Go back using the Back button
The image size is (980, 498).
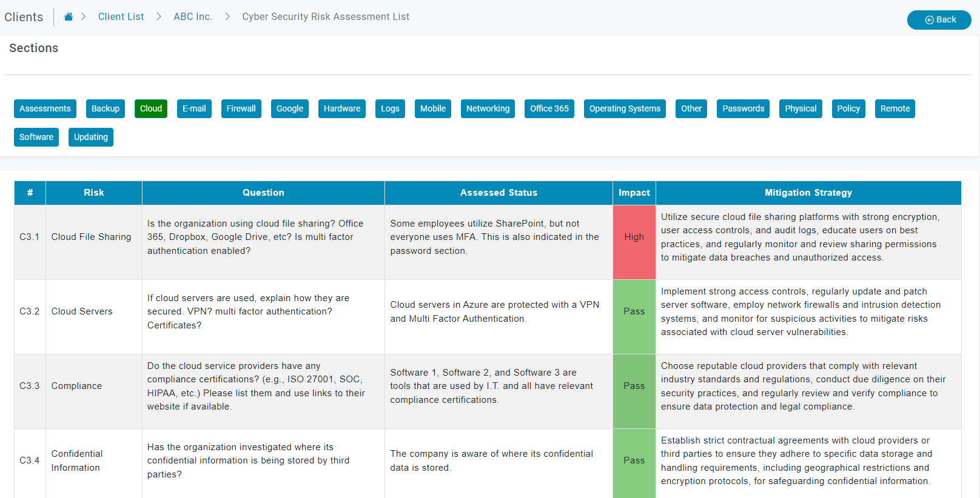pos(939,20)
